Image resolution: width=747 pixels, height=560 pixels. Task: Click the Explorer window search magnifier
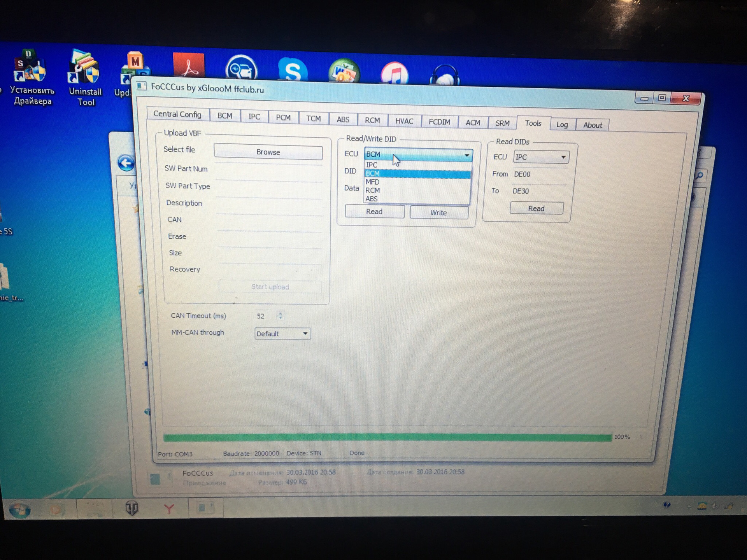pos(700,176)
